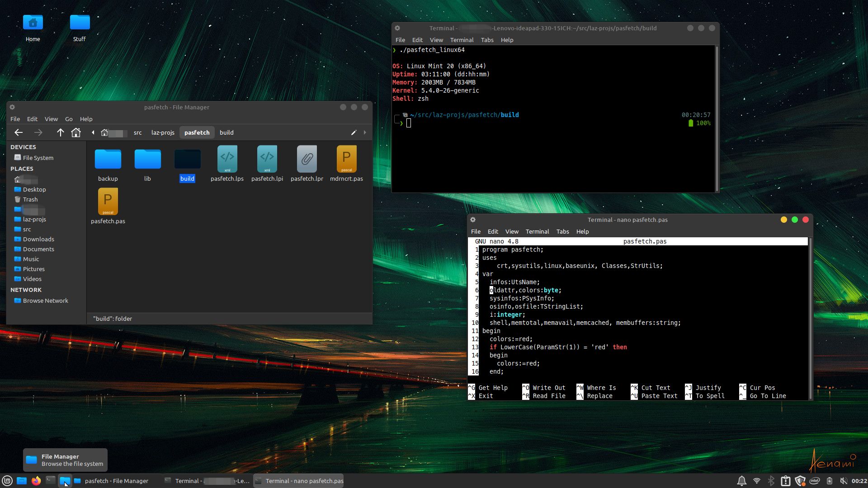This screenshot has width=868, height=488.
Task: Click Browse Network in the sidebar
Action: pos(45,300)
